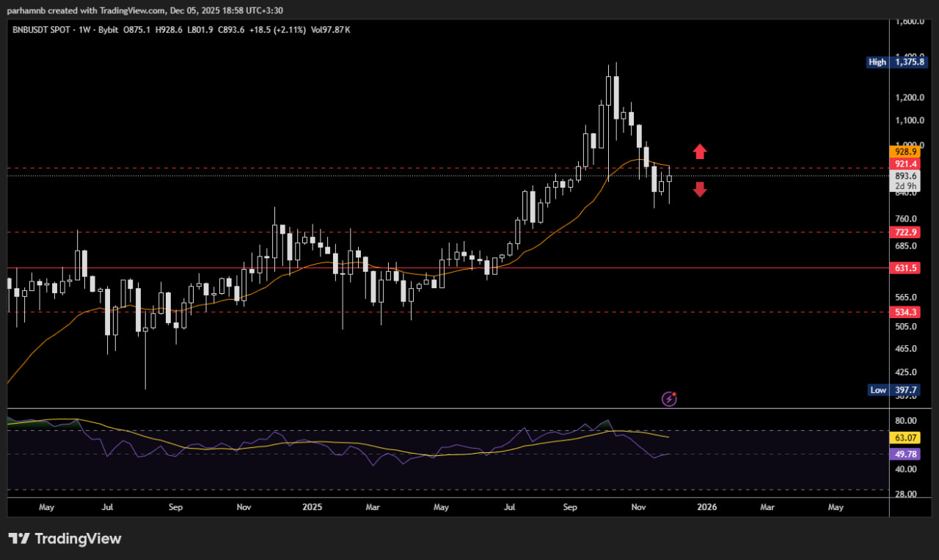The image size is (939, 560).
Task: Click the orange 928.9 price label
Action: pyautogui.click(x=907, y=152)
